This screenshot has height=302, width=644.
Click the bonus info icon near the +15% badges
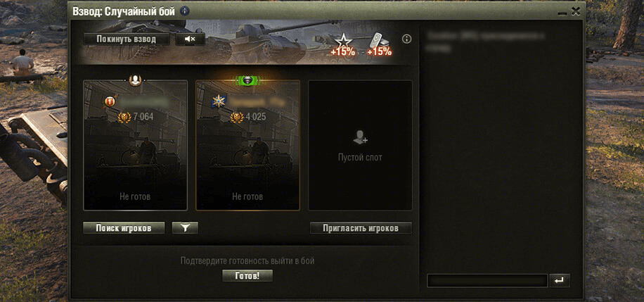tap(406, 39)
